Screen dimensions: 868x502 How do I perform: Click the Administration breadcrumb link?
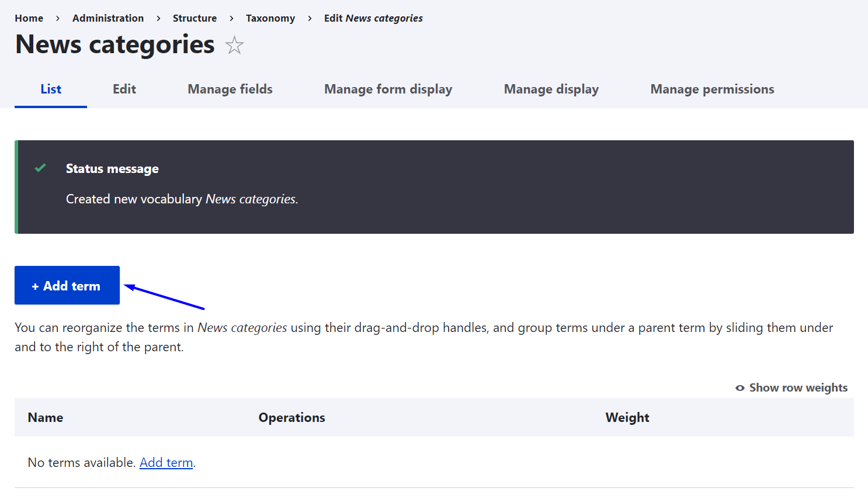point(108,18)
